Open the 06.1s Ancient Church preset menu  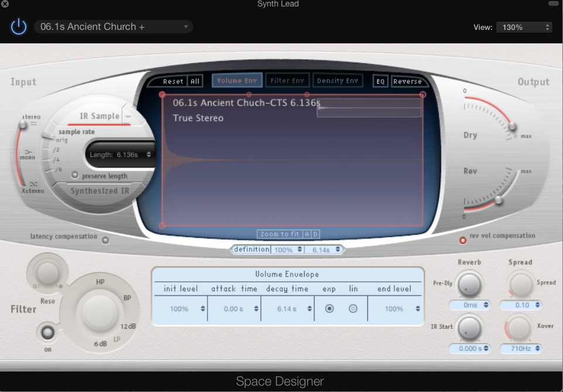coord(114,27)
